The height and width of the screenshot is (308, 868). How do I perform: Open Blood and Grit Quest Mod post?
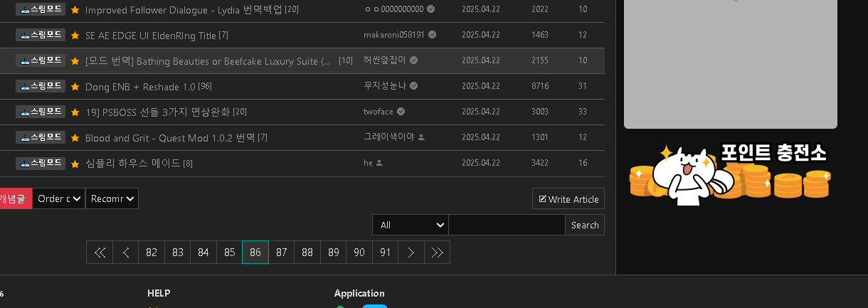tap(170, 137)
